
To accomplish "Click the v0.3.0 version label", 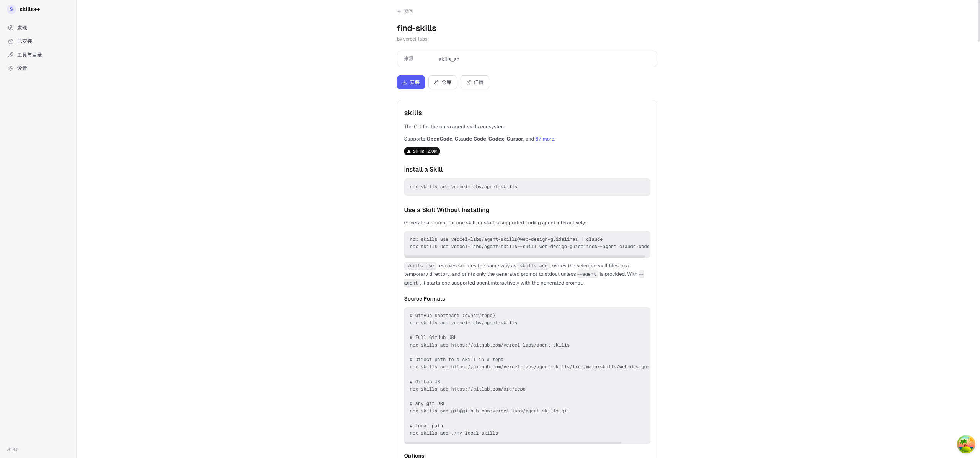I will pos(13,450).
